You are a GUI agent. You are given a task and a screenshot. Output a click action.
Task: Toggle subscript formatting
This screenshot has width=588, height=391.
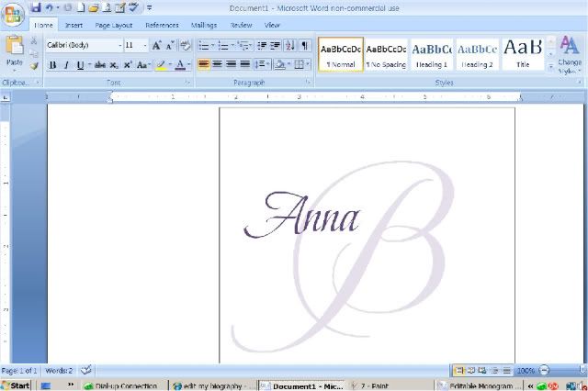114,65
